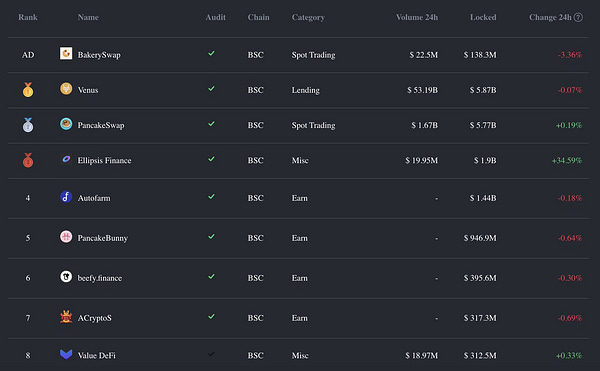Click Lending category in Venus row
Image resolution: width=600 pixels, height=371 pixels.
(305, 90)
